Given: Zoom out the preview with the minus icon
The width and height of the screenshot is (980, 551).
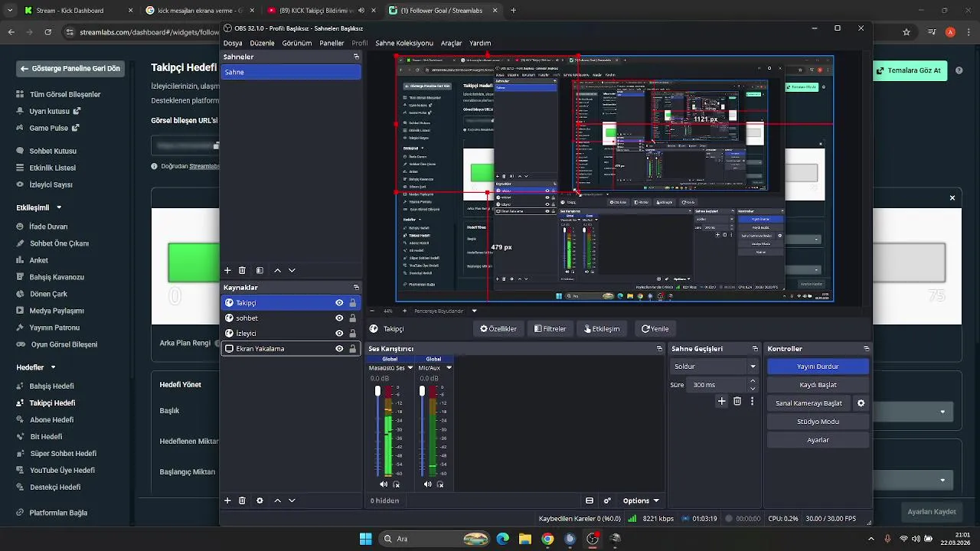Looking at the screenshot, I should pyautogui.click(x=373, y=311).
